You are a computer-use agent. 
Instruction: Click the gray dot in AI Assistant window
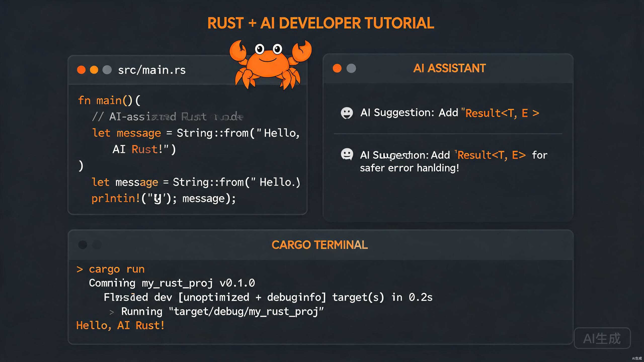(351, 68)
